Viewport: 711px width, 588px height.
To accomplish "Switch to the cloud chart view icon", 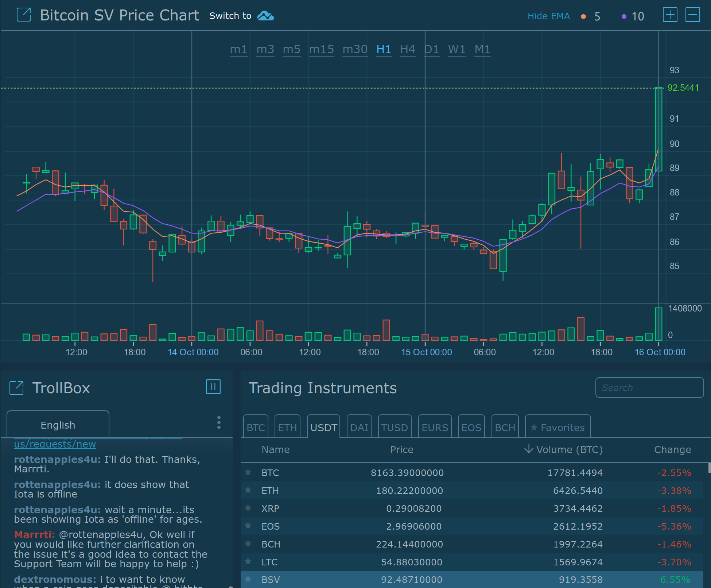I will tap(265, 16).
